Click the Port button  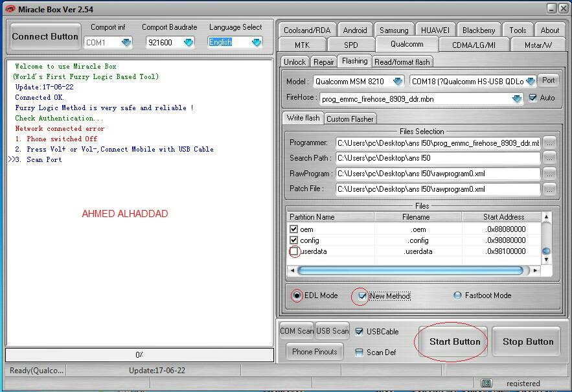(548, 80)
